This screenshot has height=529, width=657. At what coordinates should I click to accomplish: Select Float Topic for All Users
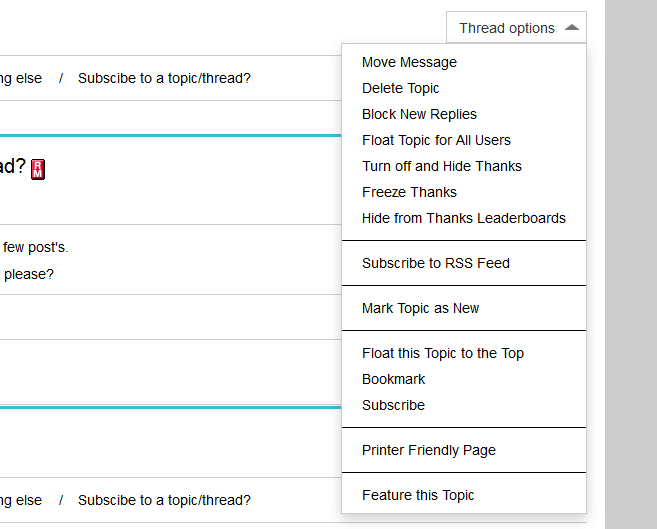pyautogui.click(x=436, y=140)
